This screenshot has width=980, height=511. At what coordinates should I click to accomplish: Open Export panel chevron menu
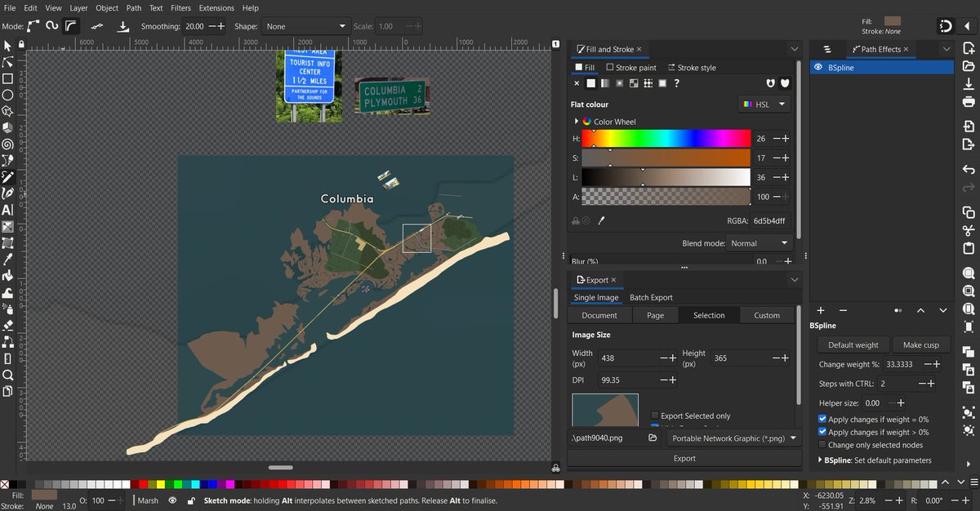click(x=795, y=280)
